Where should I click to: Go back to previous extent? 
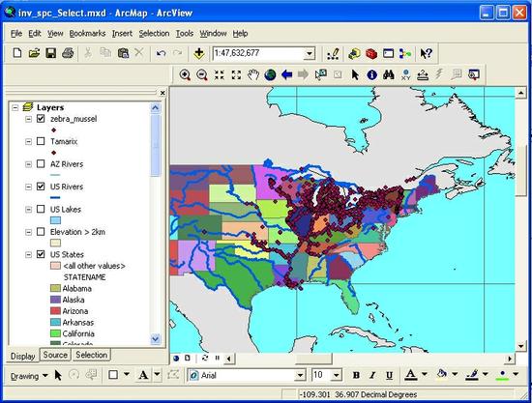(x=287, y=74)
